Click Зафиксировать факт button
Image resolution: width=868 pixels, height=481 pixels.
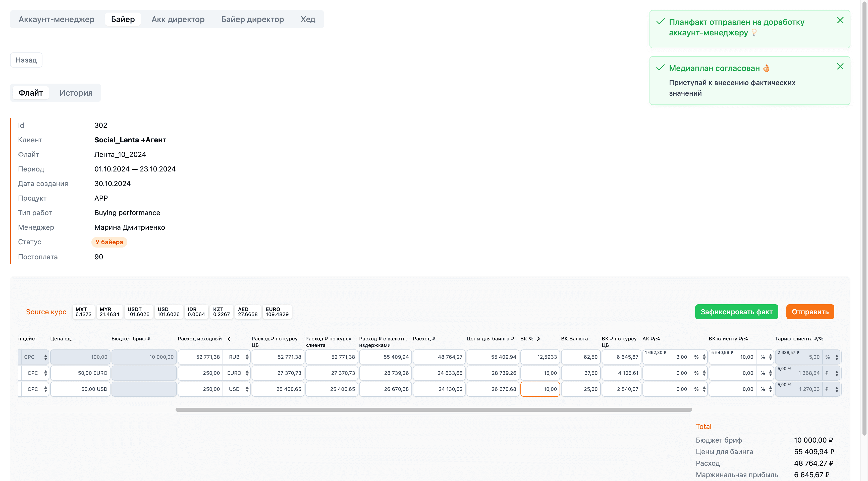click(736, 312)
